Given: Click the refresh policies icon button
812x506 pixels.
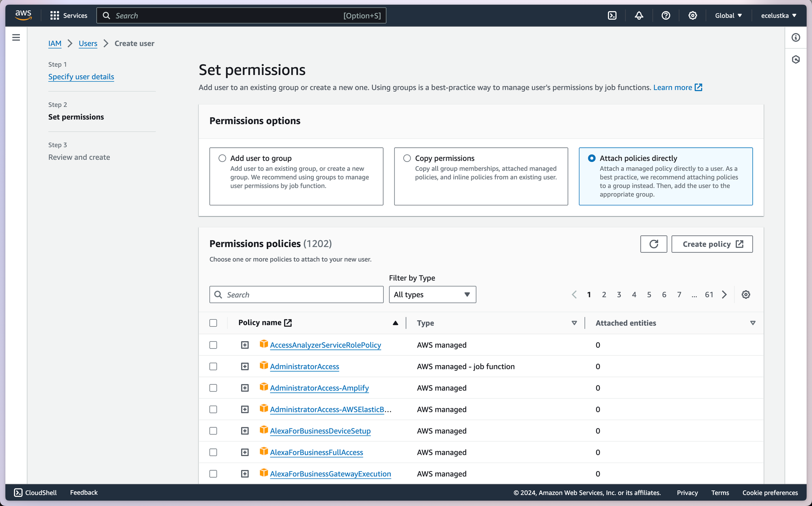Looking at the screenshot, I should (653, 244).
